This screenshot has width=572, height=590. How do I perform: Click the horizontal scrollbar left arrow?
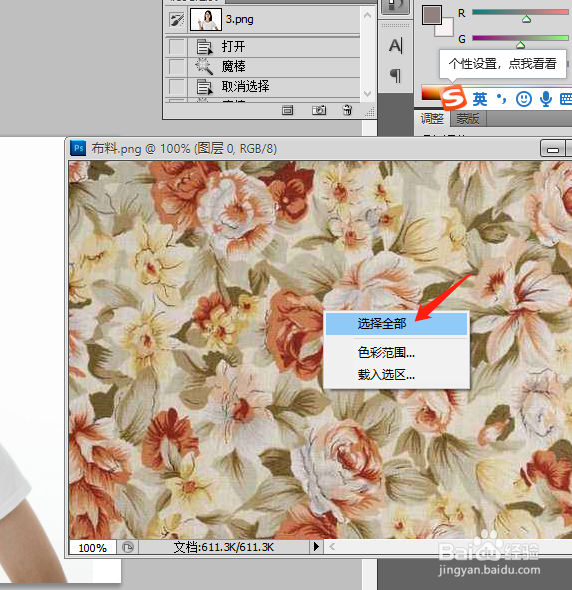tap(332, 546)
